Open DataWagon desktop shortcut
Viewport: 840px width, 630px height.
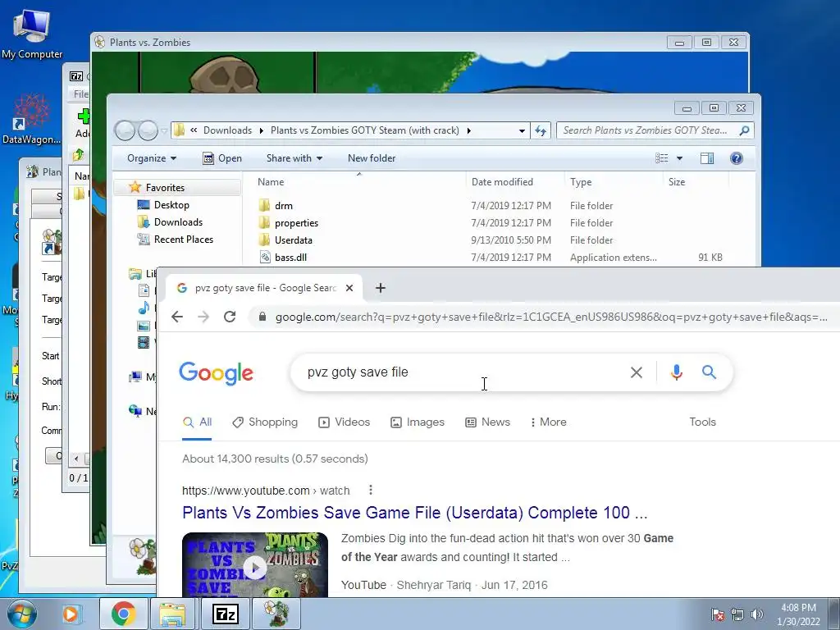pyautogui.click(x=32, y=119)
